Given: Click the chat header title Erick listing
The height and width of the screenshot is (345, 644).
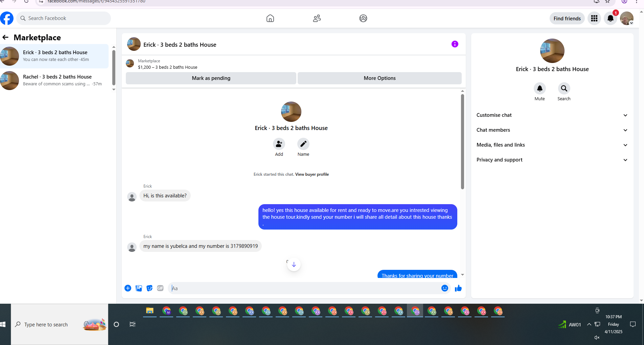Looking at the screenshot, I should [x=180, y=45].
